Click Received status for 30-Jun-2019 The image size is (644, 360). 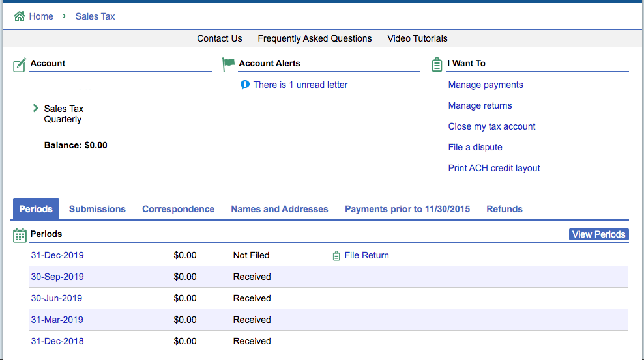[252, 299]
